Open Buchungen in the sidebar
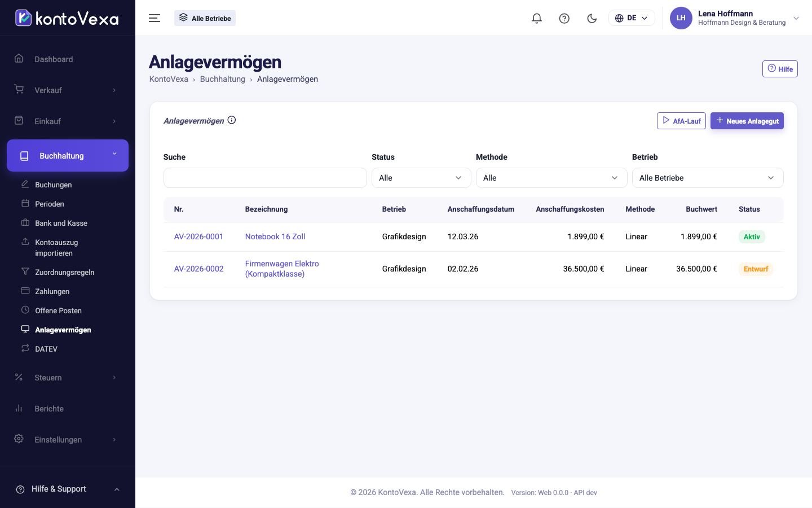The image size is (812, 508). [x=54, y=185]
